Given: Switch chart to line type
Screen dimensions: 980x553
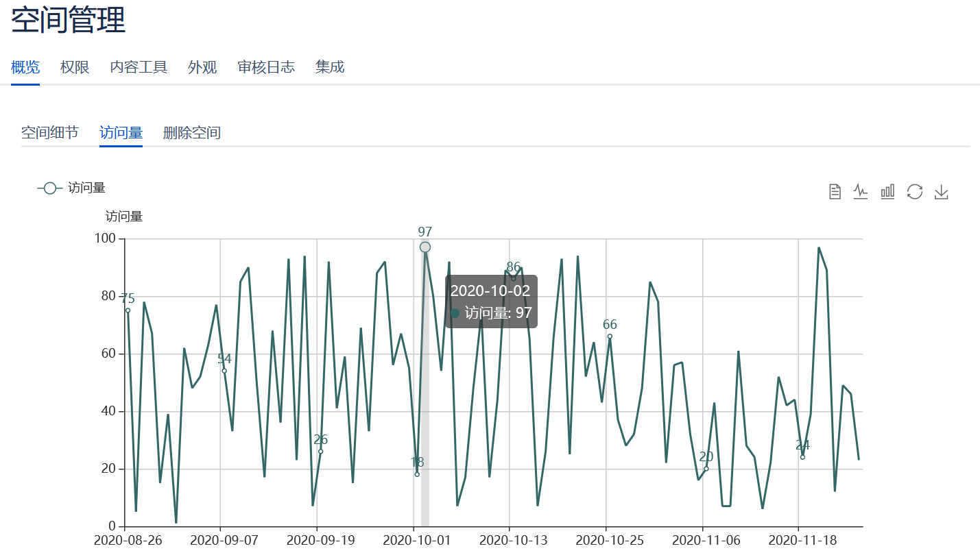Looking at the screenshot, I should (861, 192).
